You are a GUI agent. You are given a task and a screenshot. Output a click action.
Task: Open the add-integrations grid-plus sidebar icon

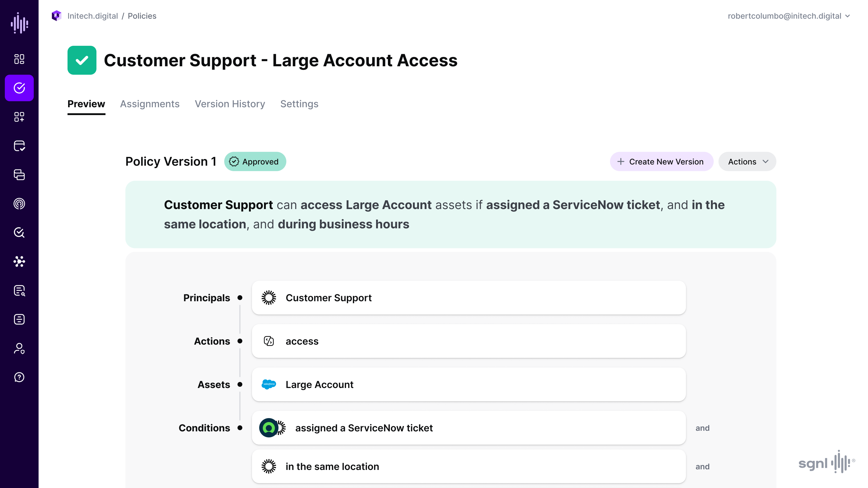tap(19, 117)
